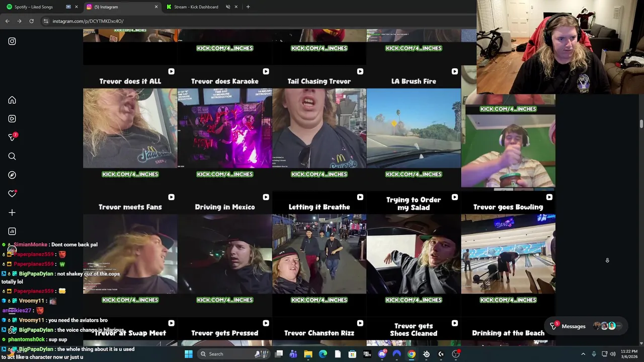Click reel icon above Trevor gets Pressed
Screen dimensions: 644x362
tap(266, 323)
